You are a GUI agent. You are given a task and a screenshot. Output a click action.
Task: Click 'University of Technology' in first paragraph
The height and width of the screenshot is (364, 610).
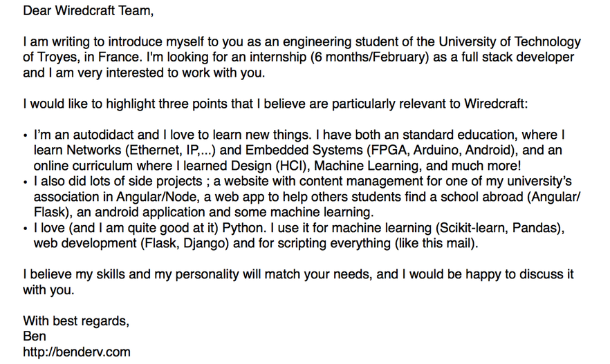510,41
